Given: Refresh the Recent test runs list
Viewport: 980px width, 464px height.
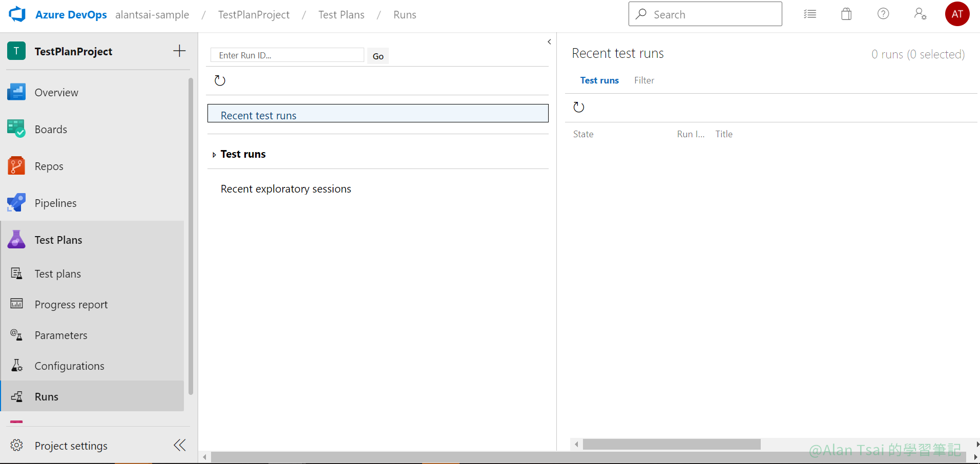Looking at the screenshot, I should [578, 107].
